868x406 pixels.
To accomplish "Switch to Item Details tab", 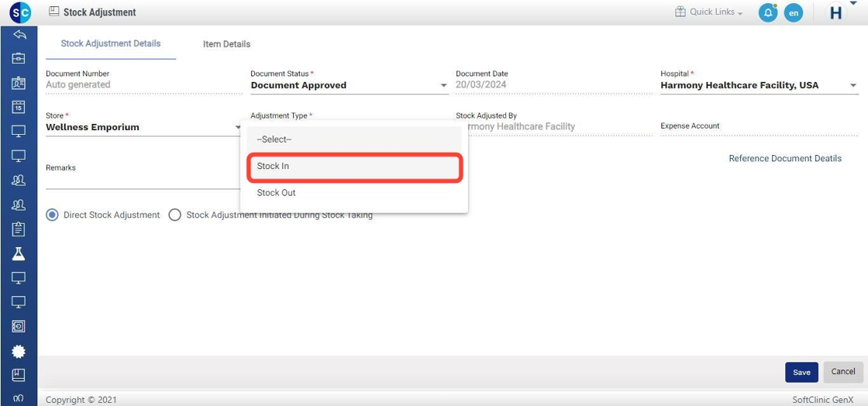I will click(226, 44).
